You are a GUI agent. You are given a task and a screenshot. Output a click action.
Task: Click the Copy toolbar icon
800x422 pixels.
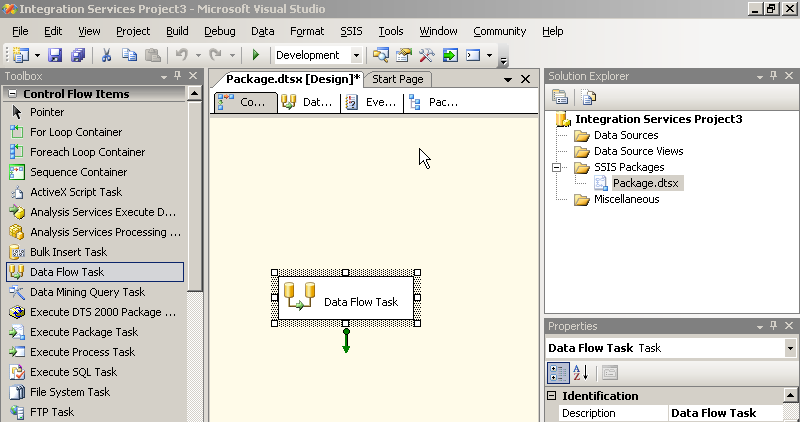click(x=130, y=55)
